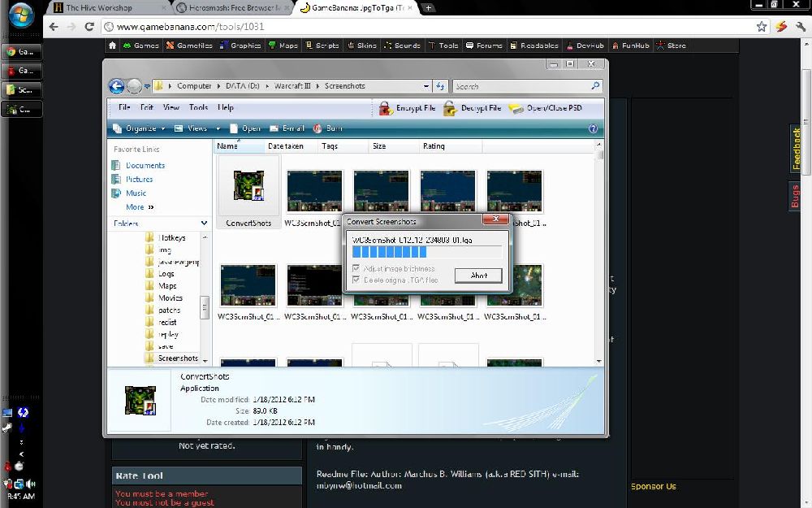Expand More favorite links
This screenshot has width=812, height=508.
(140, 206)
